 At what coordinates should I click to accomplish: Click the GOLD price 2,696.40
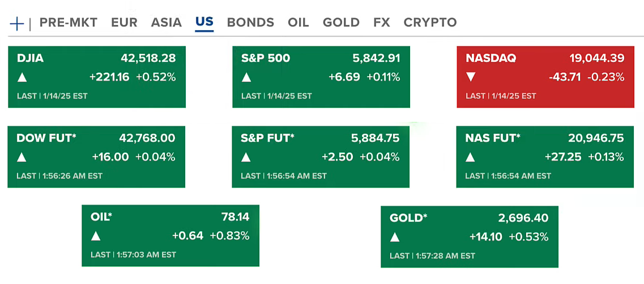(523, 218)
